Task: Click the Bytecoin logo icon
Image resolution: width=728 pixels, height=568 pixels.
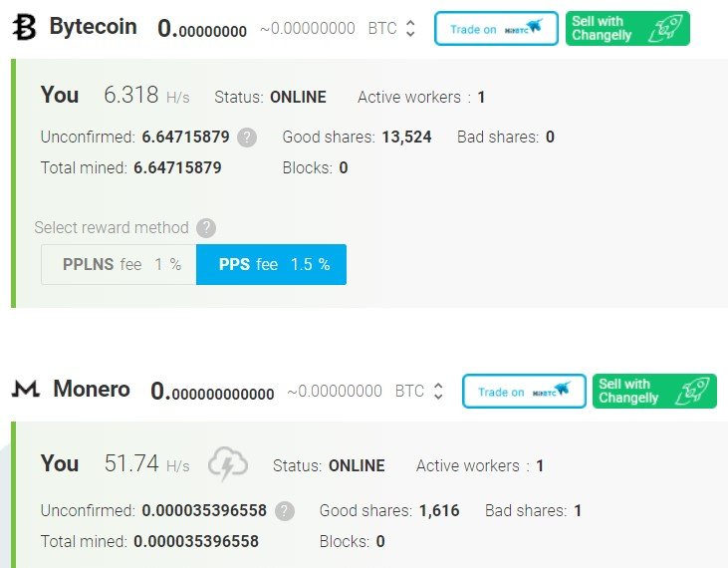Action: pos(24,28)
